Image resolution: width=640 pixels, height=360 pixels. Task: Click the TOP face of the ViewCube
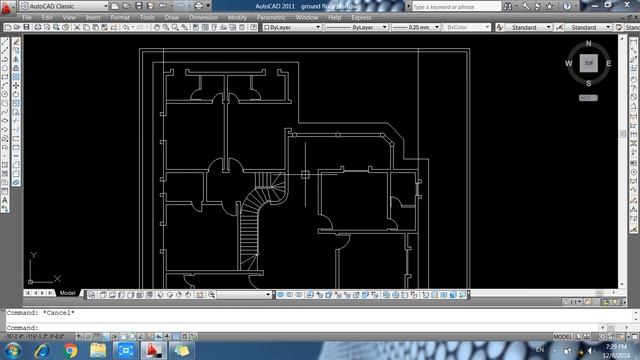click(589, 63)
